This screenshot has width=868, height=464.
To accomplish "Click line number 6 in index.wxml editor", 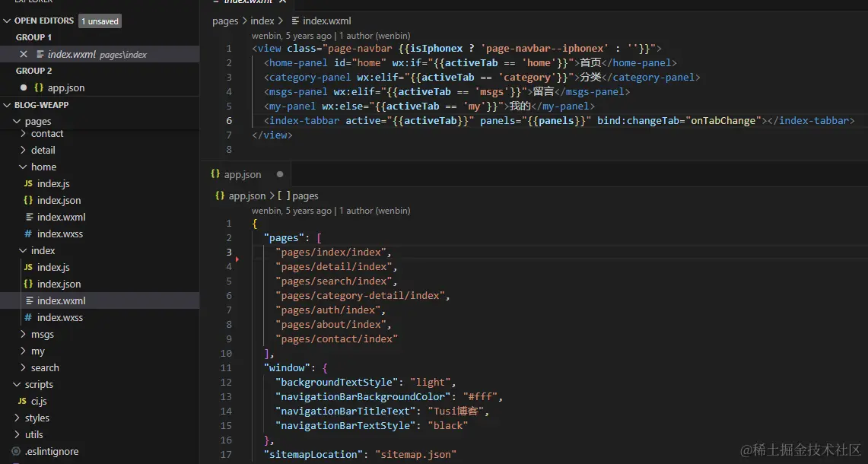I will (229, 121).
